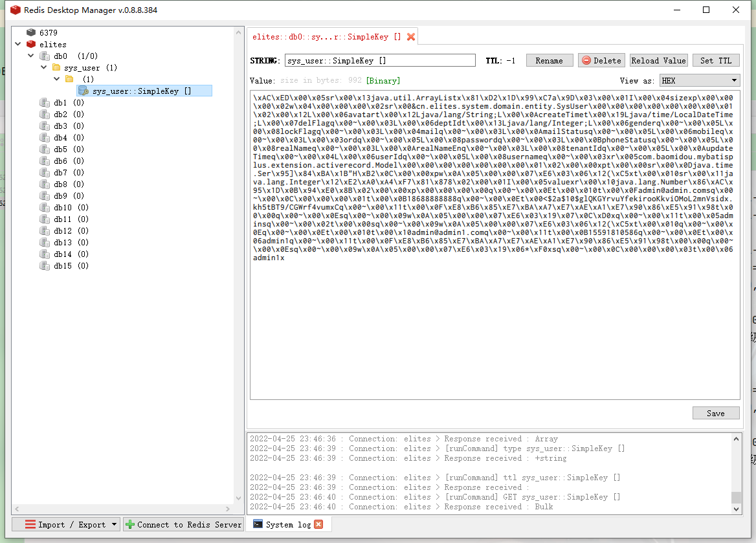Save the edited value
This screenshot has width=756, height=543.
tap(715, 414)
